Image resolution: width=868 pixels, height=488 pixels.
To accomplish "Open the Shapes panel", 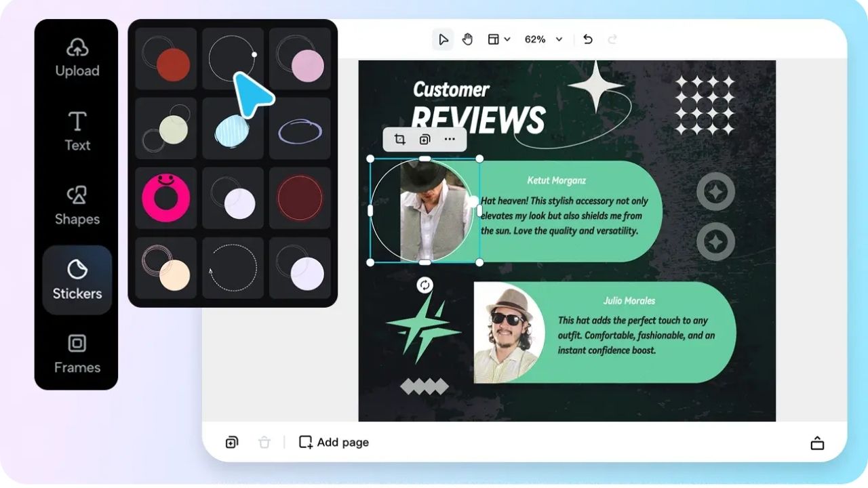I will [77, 205].
